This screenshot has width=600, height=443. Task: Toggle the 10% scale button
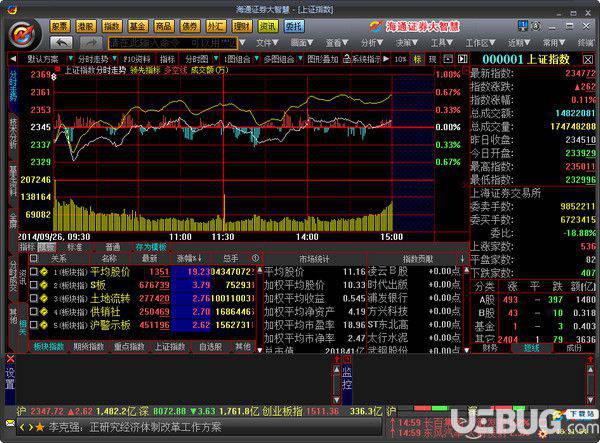point(401,59)
